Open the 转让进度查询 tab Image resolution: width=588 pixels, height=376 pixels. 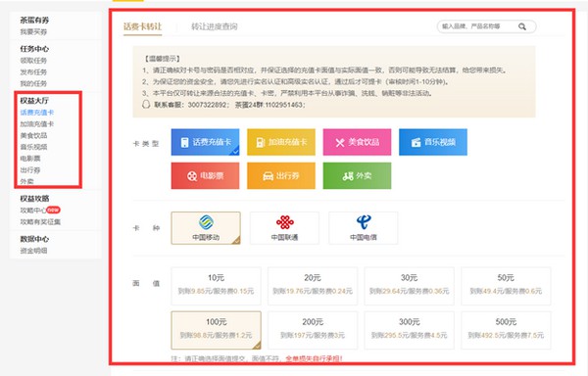[214, 26]
